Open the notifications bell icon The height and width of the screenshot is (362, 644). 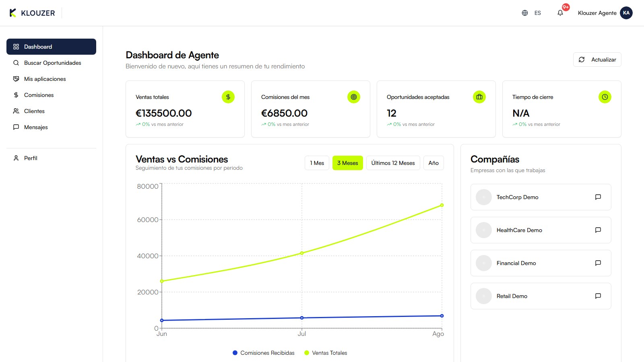(x=560, y=13)
